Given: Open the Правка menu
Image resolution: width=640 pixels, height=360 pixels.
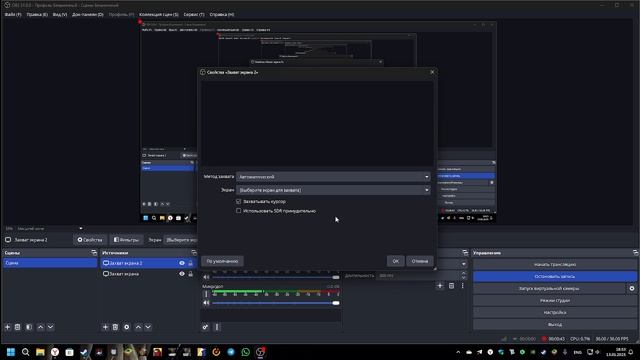Looking at the screenshot, I should [x=37, y=14].
